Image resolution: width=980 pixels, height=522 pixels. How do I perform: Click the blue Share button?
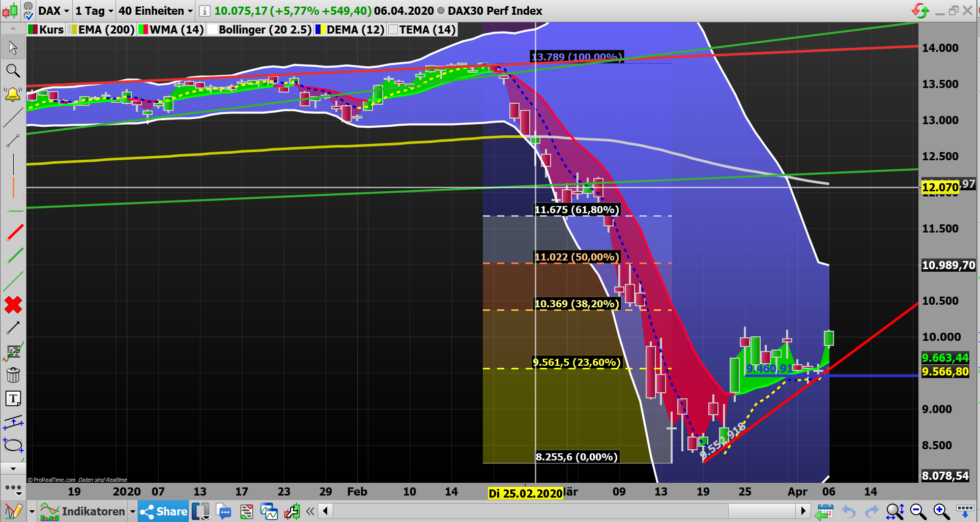click(x=163, y=511)
